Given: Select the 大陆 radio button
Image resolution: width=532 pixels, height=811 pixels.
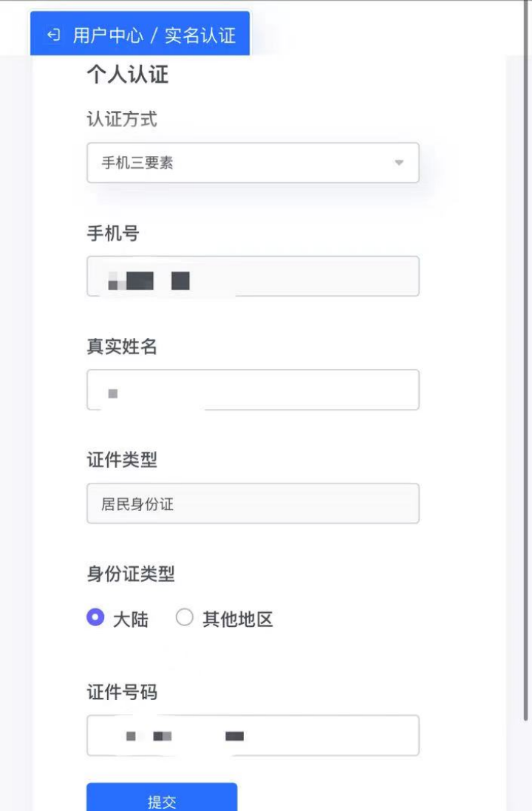Looking at the screenshot, I should (95, 617).
